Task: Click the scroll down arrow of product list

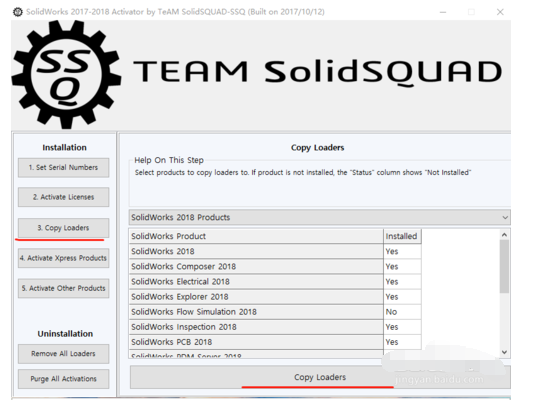Action: click(504, 352)
